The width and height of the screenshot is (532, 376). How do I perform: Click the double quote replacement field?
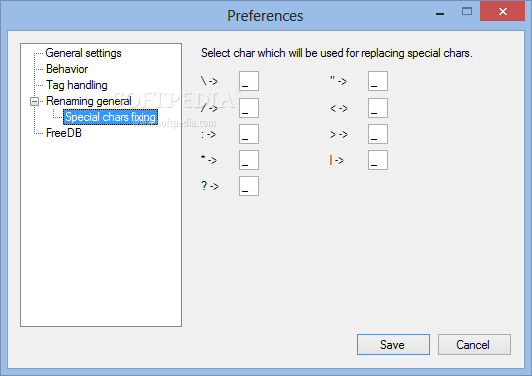pos(378,81)
